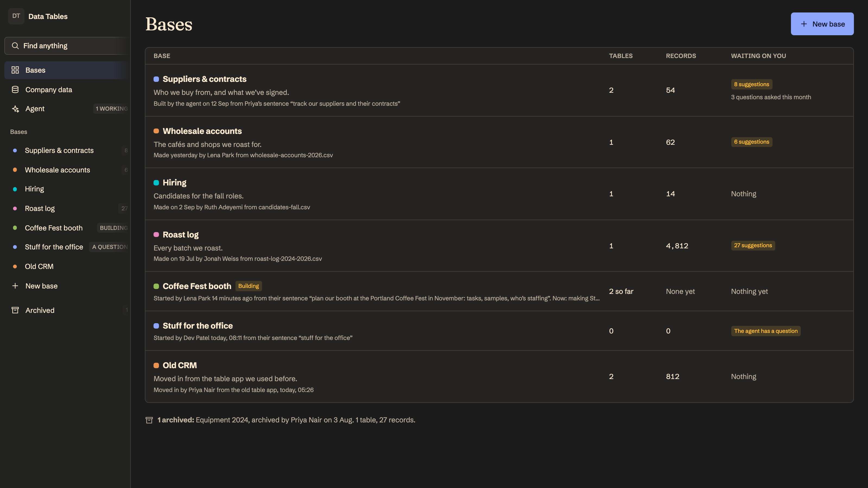Open the Old CRM base heading in table
Screen dimensions: 868x488
pos(180,365)
